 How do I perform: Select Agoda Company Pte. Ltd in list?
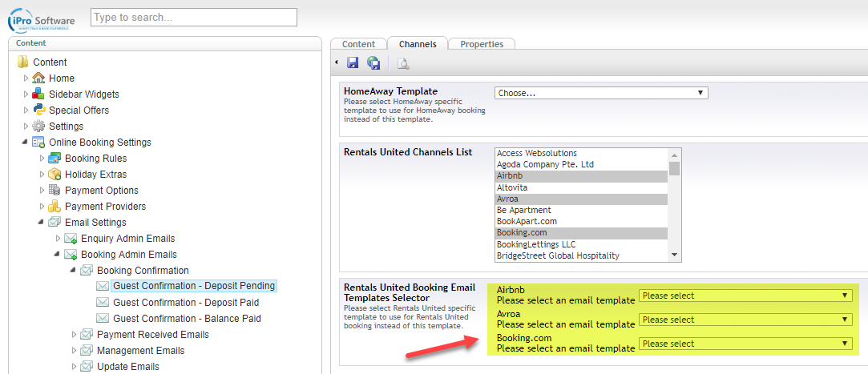pos(581,164)
